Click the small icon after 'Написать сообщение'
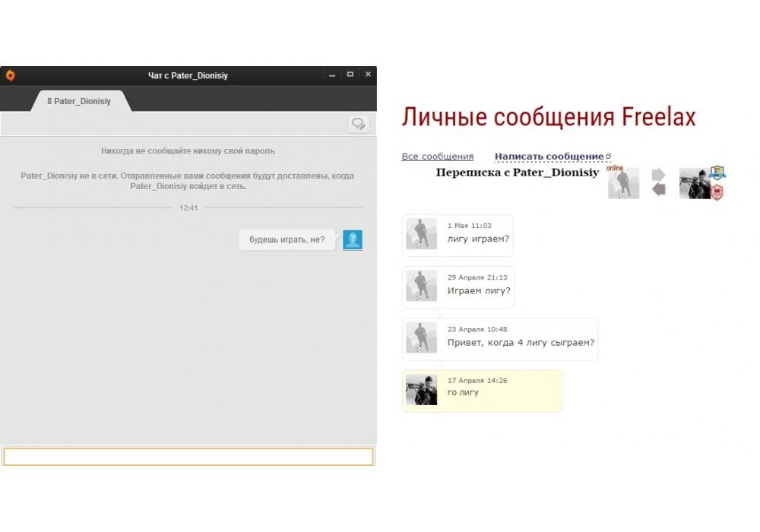 click(608, 157)
